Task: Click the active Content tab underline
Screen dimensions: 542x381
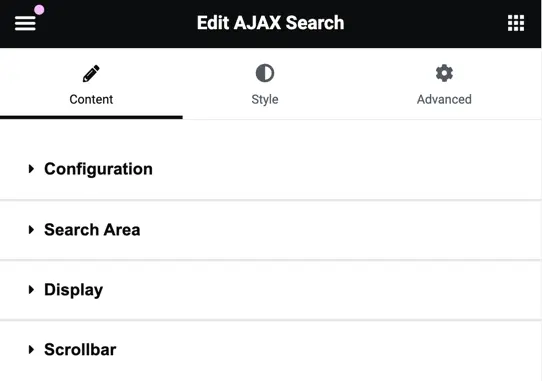Action: point(91,118)
